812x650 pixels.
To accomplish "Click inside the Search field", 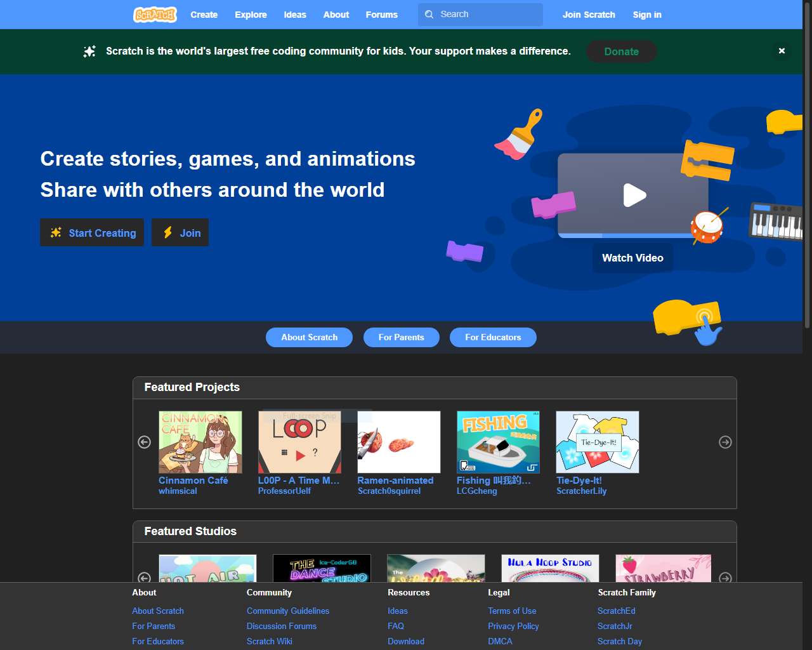I will 480,15.
